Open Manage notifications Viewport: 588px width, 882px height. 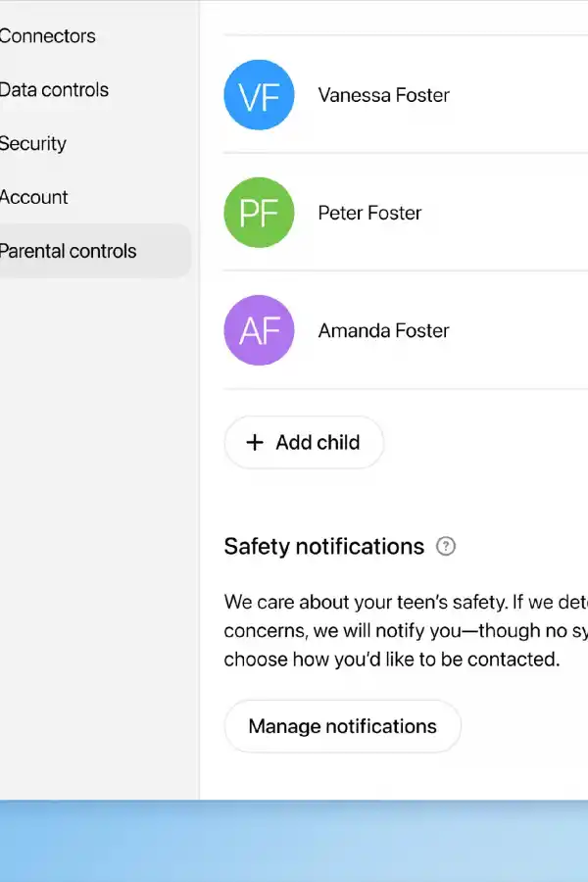tap(342, 726)
